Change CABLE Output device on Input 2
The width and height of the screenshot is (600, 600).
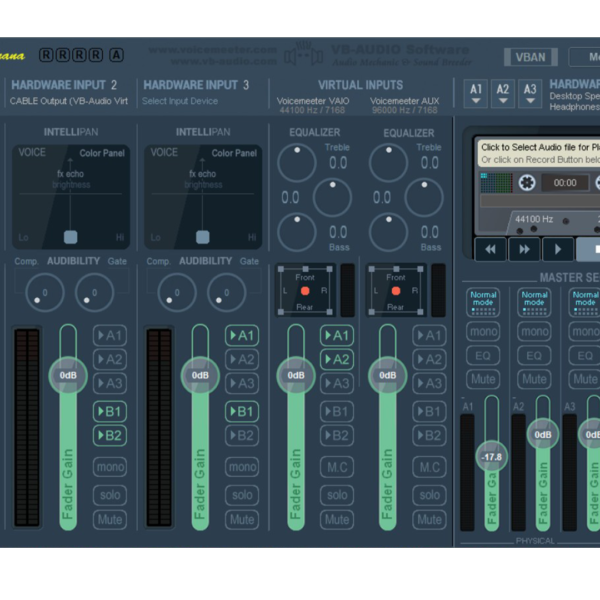pyautogui.click(x=69, y=101)
